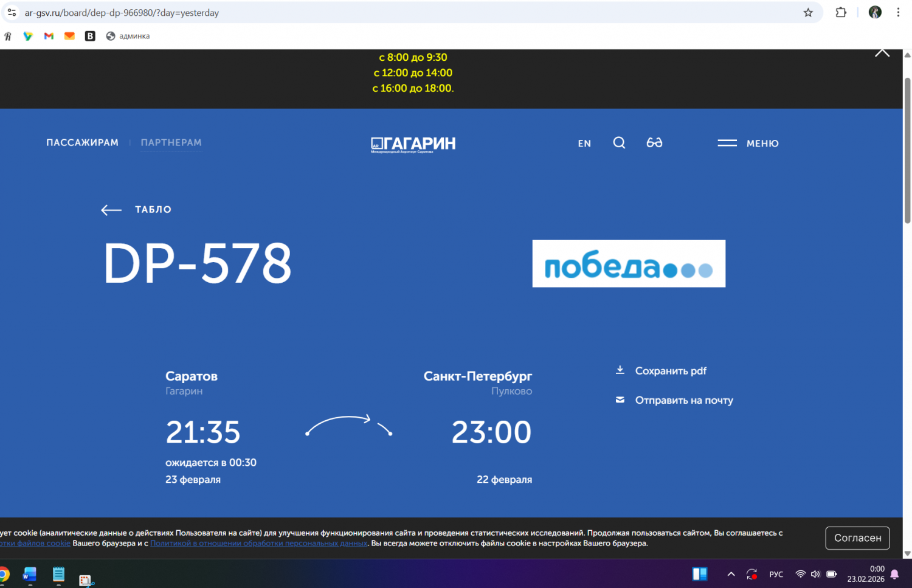
Task: Open the Chrome three-dot menu
Action: click(898, 13)
